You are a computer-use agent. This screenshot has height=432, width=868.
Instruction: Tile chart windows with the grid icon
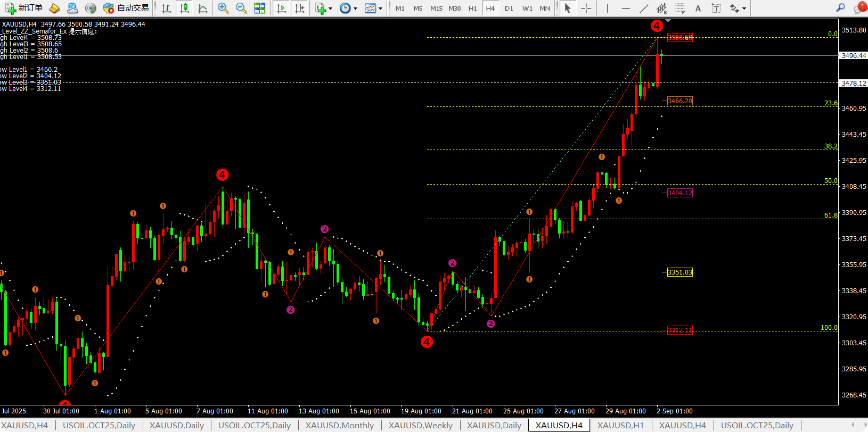click(x=259, y=8)
